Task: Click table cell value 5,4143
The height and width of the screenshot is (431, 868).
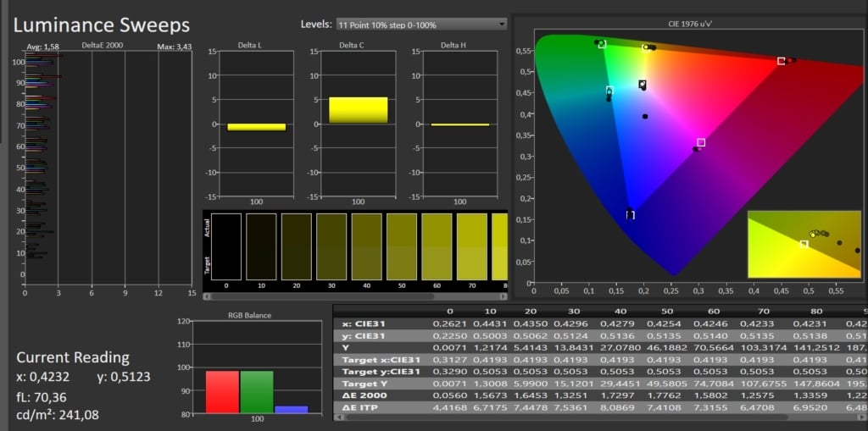Action: pyautogui.click(x=530, y=348)
